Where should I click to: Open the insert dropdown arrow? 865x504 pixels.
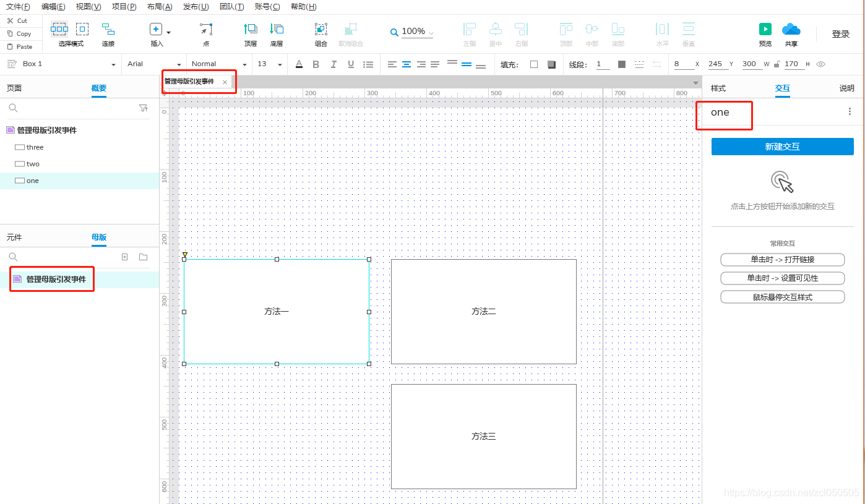[168, 32]
